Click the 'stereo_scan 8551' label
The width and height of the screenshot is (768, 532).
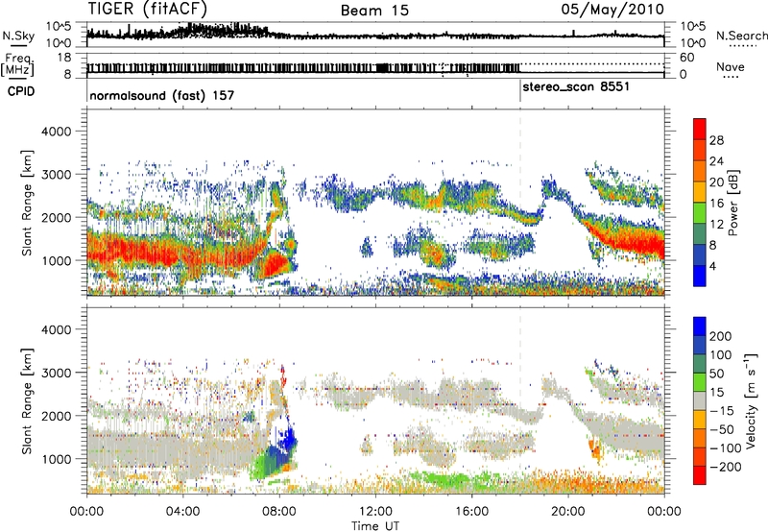tap(576, 87)
